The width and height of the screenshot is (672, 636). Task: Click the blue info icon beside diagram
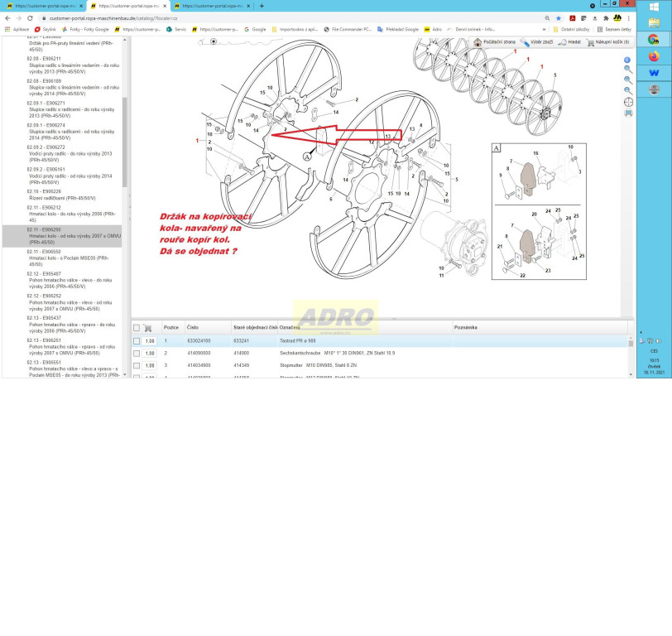[x=627, y=60]
